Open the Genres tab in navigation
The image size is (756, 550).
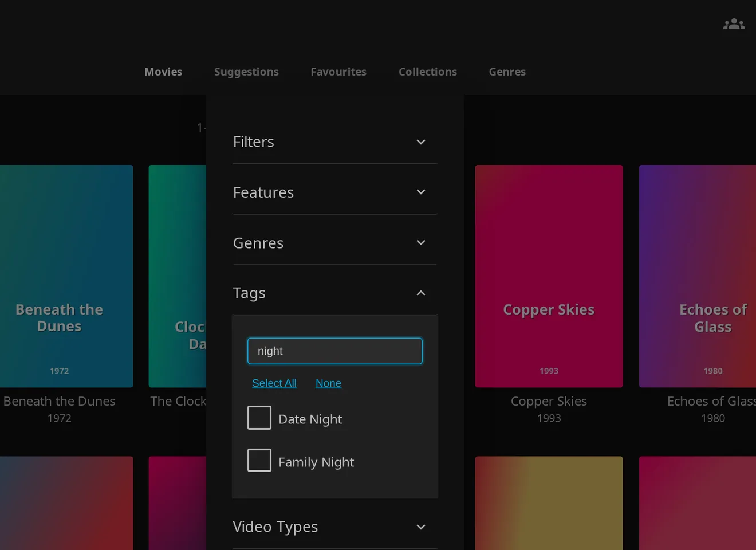pos(507,72)
